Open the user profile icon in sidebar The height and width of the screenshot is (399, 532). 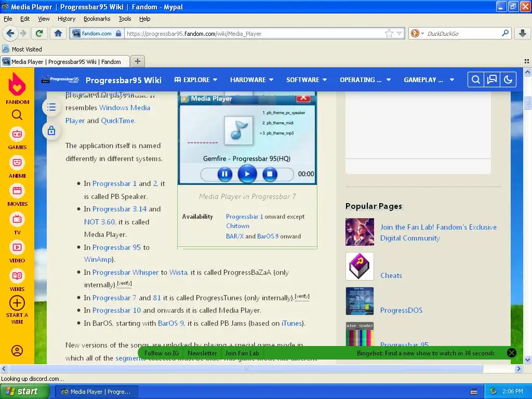pyautogui.click(x=17, y=351)
